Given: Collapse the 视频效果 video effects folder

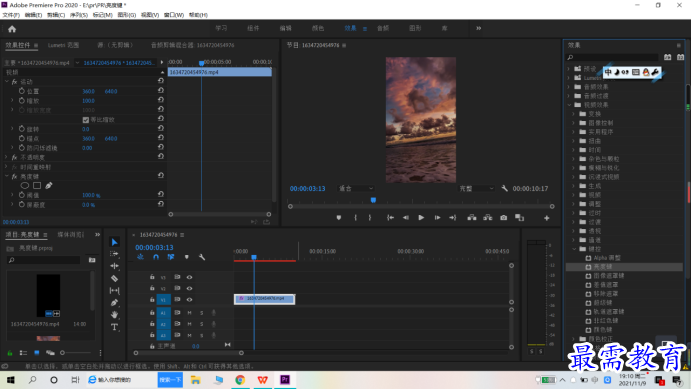Looking at the screenshot, I should click(x=569, y=105).
